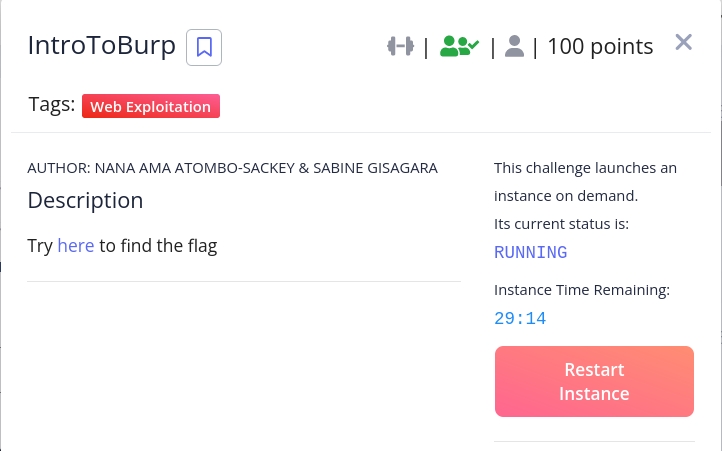722x451 pixels.
Task: Open the "here" challenge link
Action: [x=76, y=245]
